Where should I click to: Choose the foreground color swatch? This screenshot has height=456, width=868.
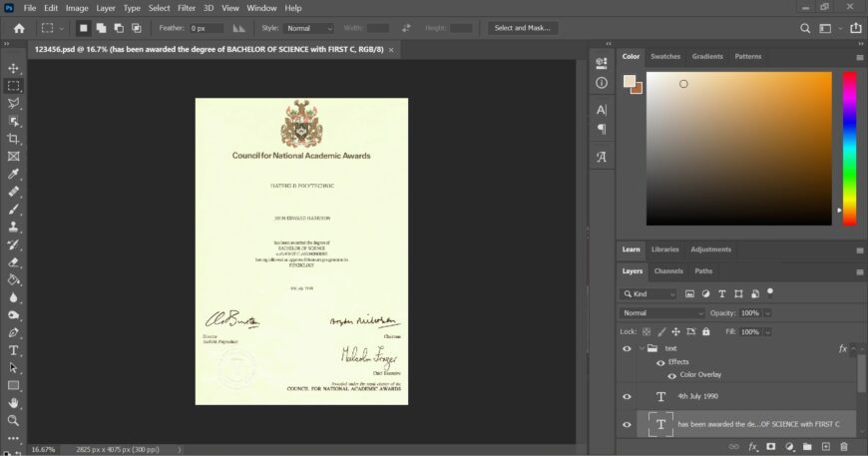(630, 82)
